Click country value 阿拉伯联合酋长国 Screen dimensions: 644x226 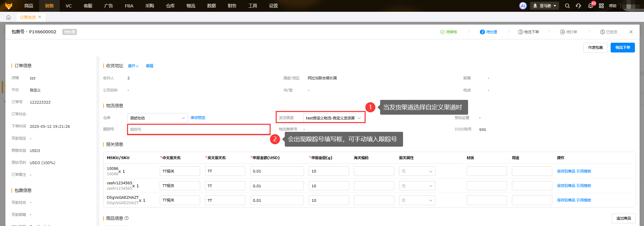[x=322, y=78]
